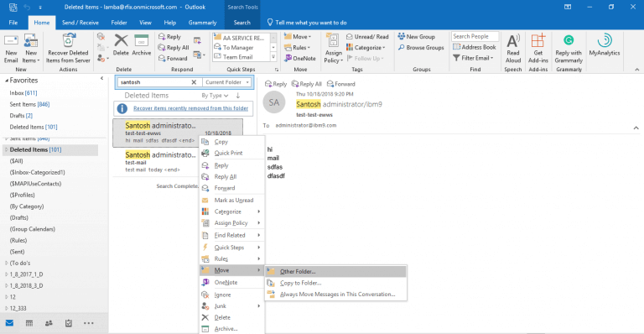This screenshot has height=334, width=644.
Task: Open the Filter Email dropdown
Action: click(x=473, y=59)
